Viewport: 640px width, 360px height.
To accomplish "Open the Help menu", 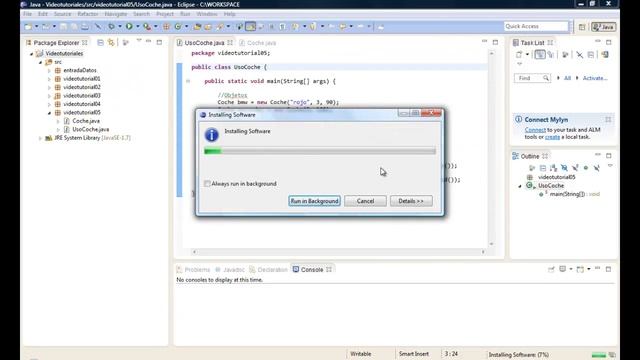I will pos(229,14).
